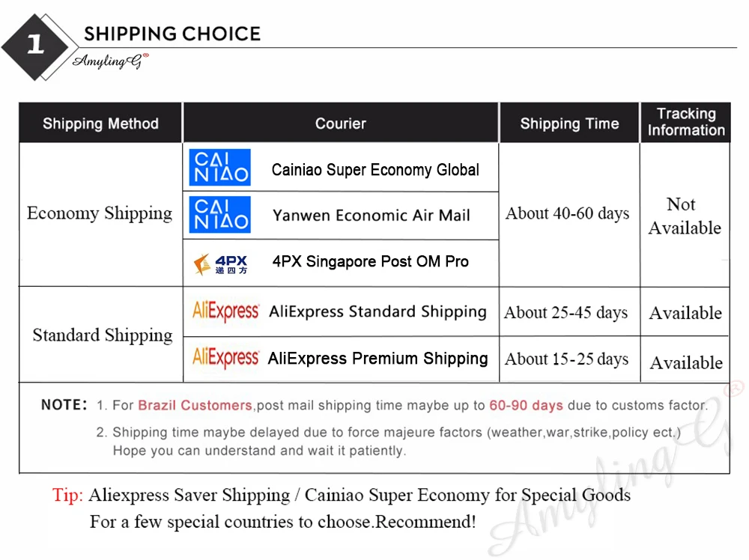Click the AliExpress logo beside Standard Shipping
749x560 pixels.
pyautogui.click(x=226, y=311)
